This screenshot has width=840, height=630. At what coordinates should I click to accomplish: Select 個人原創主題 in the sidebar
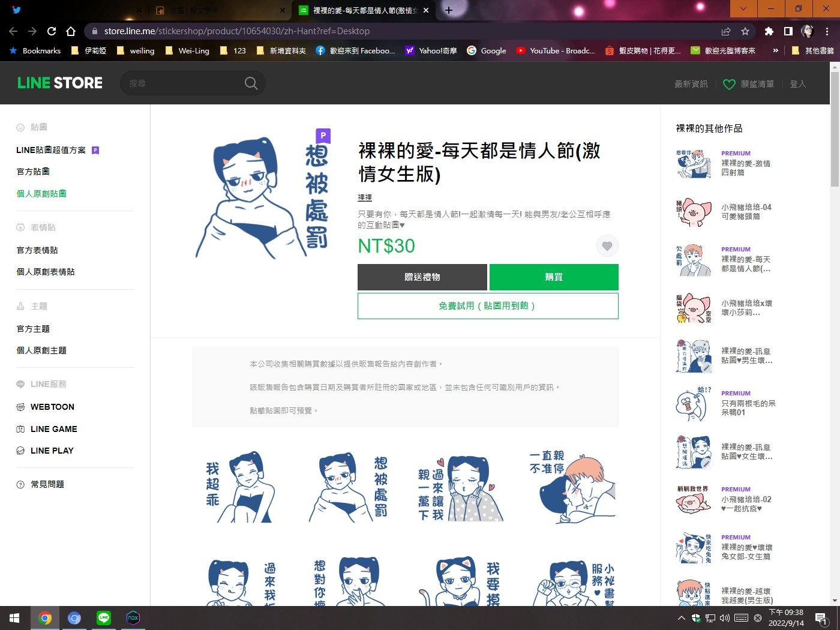(x=41, y=350)
